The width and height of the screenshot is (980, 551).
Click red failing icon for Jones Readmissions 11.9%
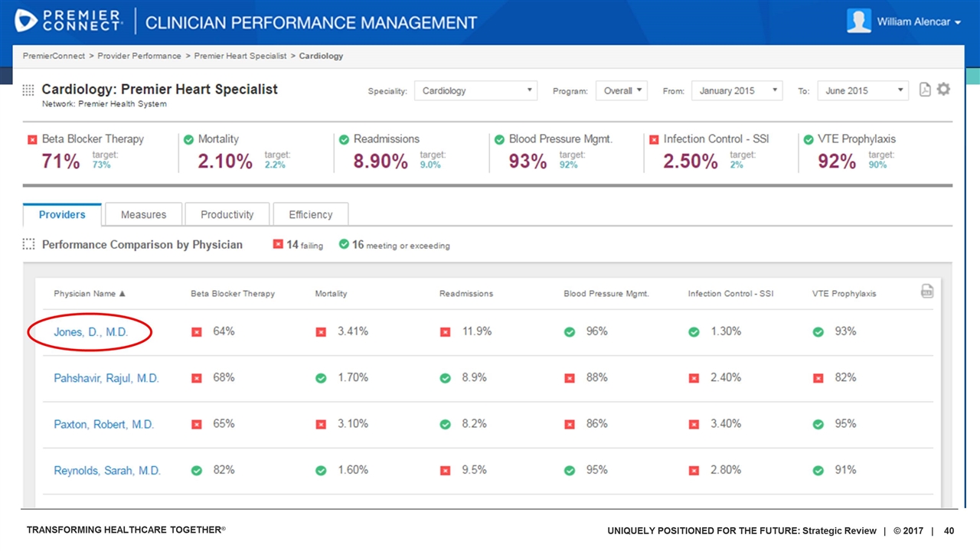(x=446, y=332)
